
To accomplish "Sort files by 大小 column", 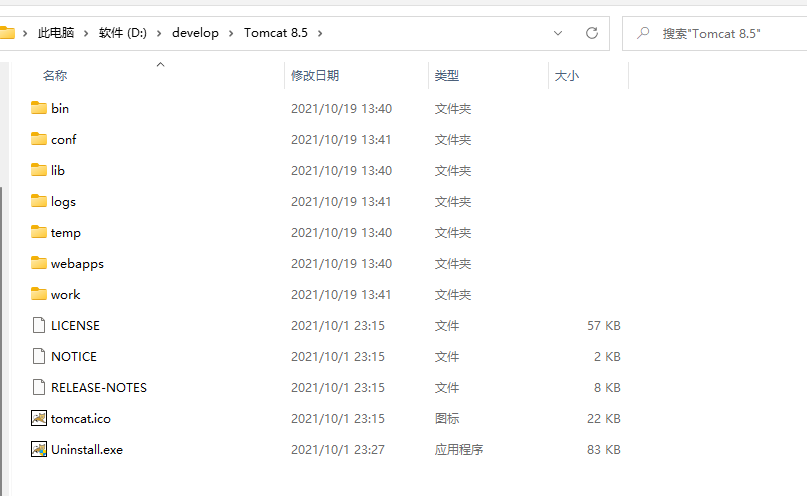I will coord(567,76).
